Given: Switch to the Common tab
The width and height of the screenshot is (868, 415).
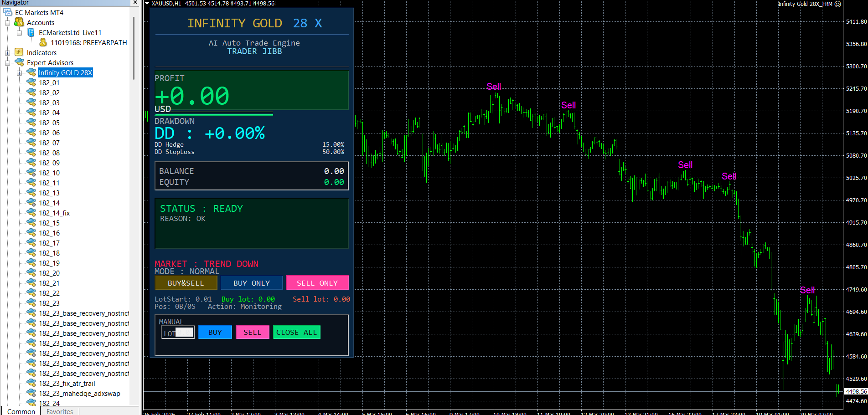Looking at the screenshot, I should 21,411.
